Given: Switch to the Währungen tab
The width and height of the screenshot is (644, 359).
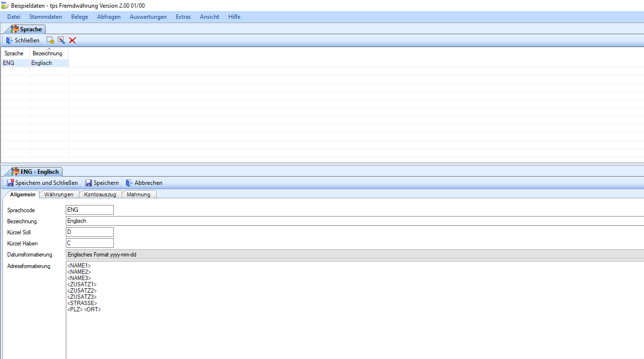Looking at the screenshot, I should [59, 194].
